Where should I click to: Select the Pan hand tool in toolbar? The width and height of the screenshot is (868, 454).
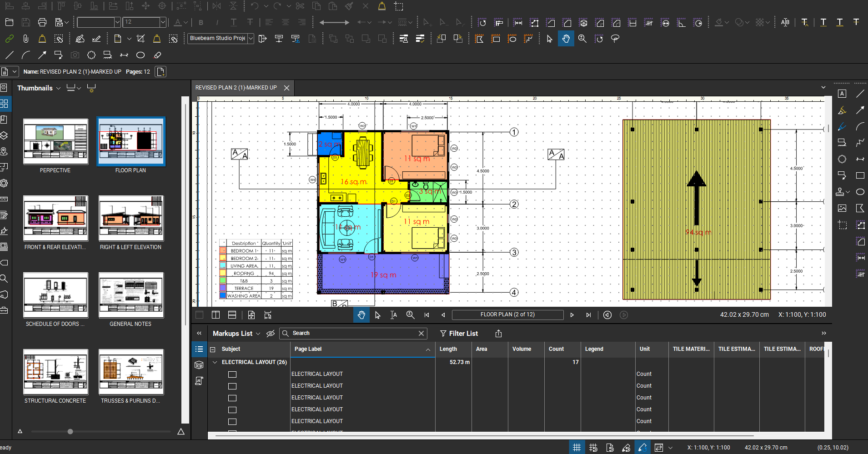566,39
